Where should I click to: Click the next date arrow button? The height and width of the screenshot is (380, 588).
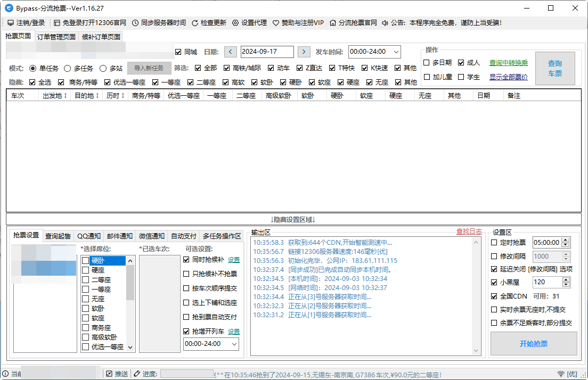point(304,52)
